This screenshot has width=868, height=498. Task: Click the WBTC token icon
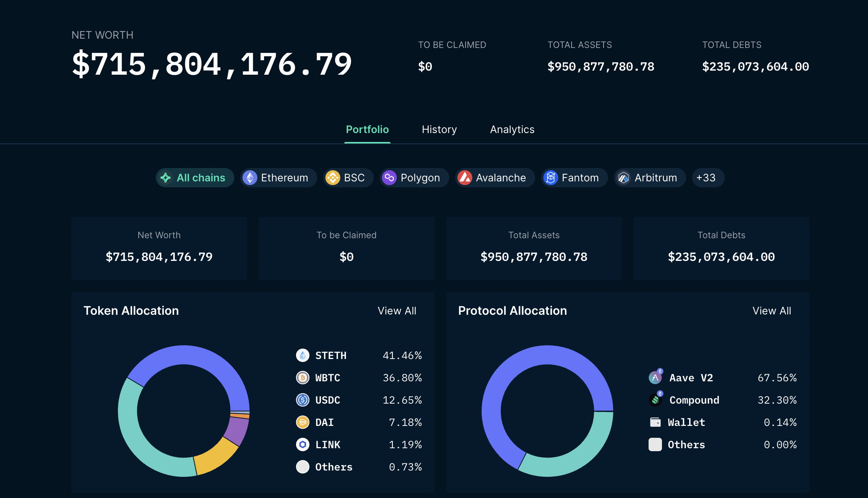pos(303,378)
